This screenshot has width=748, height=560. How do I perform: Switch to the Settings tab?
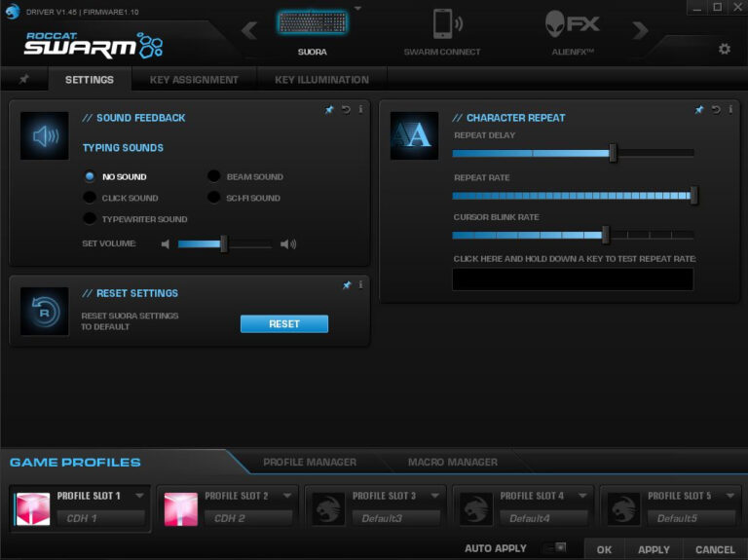(x=90, y=79)
